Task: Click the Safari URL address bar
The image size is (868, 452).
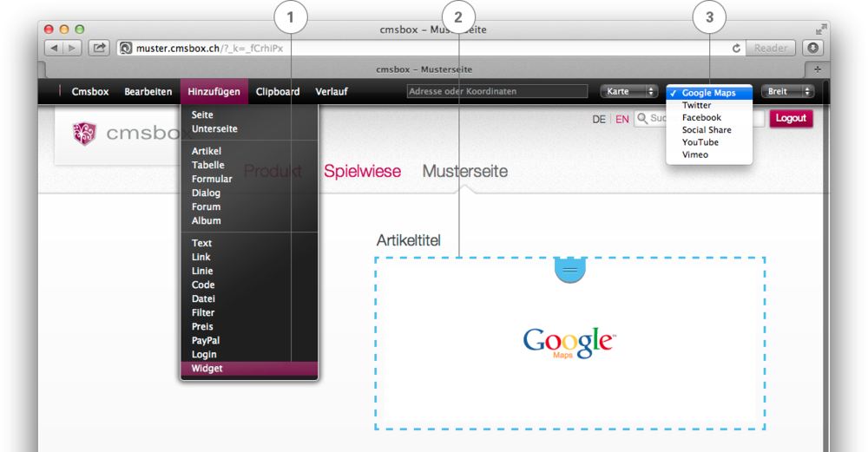Action: pyautogui.click(x=431, y=48)
